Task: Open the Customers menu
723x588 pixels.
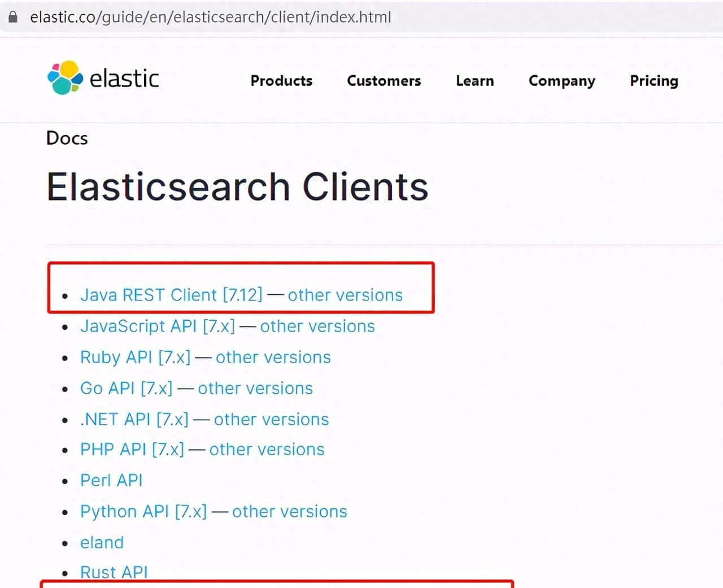Action: pyautogui.click(x=384, y=81)
